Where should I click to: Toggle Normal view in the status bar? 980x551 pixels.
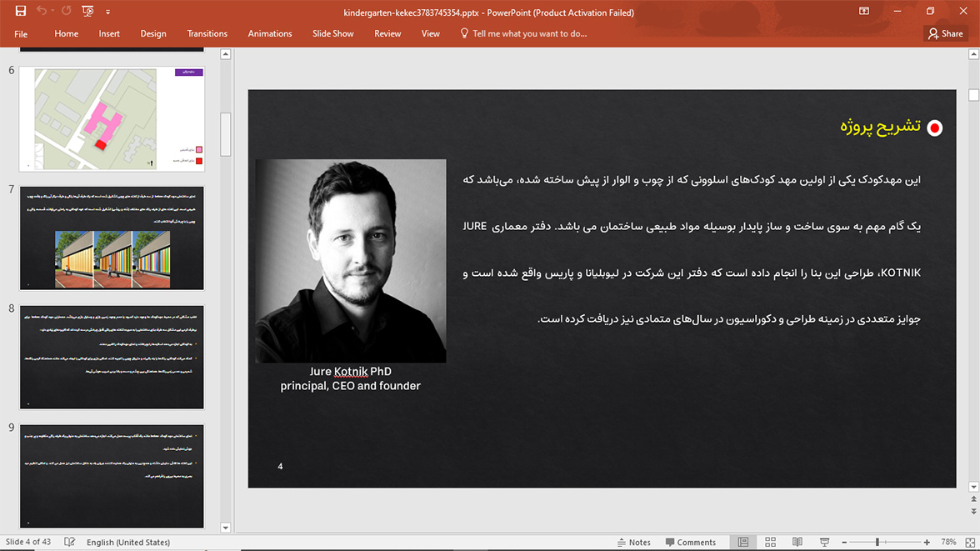pyautogui.click(x=743, y=542)
